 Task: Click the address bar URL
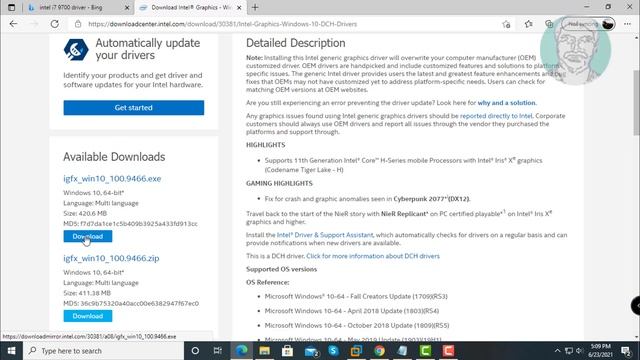222,24
